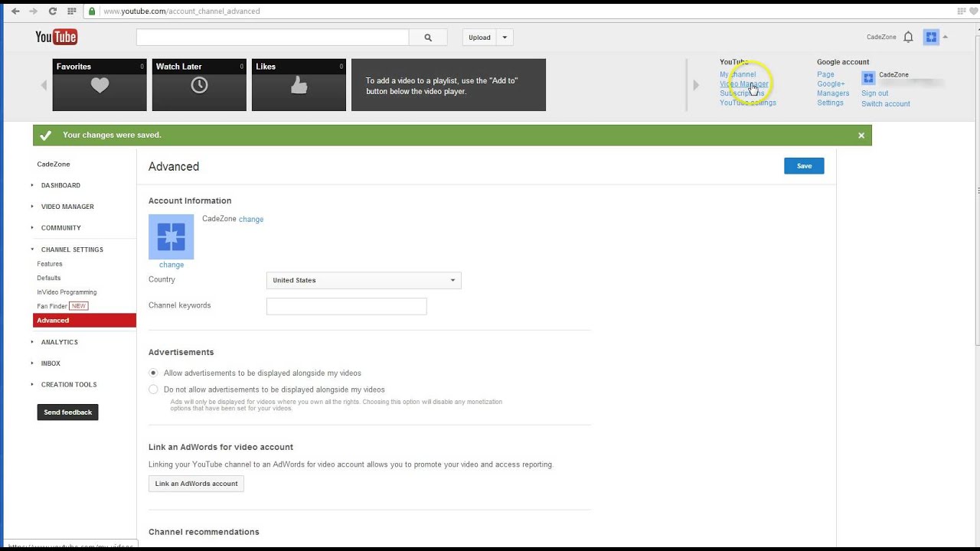Viewport: 980px width, 551px height.
Task: Expand the Analytics section
Action: (x=59, y=342)
